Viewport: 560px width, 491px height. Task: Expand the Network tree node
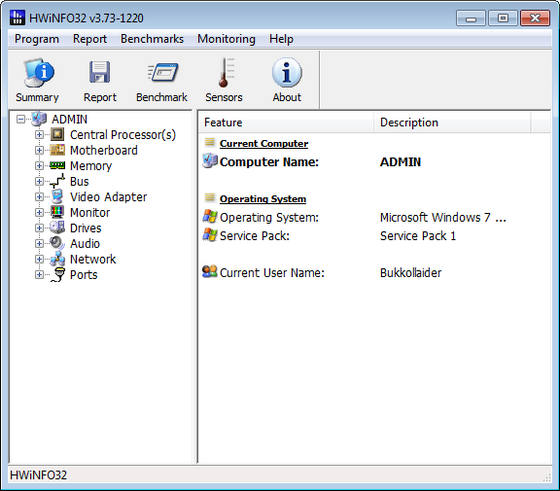coord(39,259)
